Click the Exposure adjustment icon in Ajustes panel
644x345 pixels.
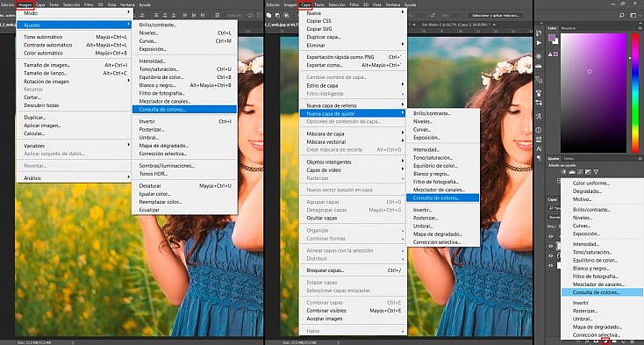tap(588, 172)
